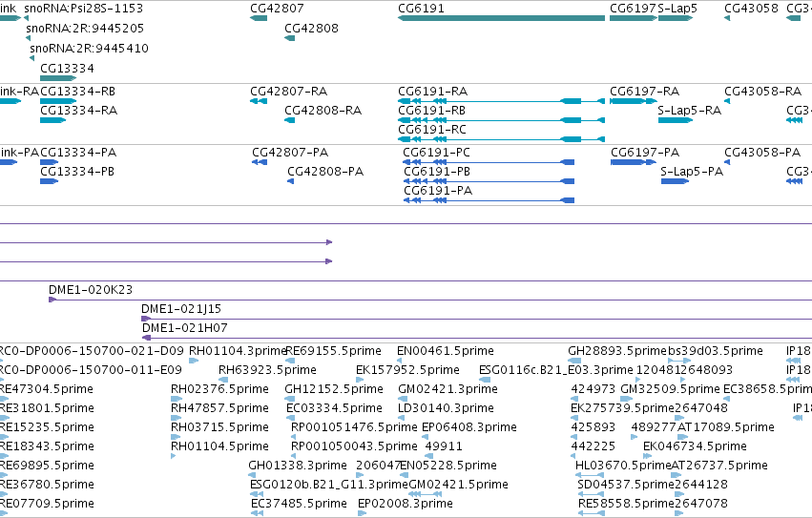Click the RH01104.5prime EST

pyautogui.click(x=173, y=456)
